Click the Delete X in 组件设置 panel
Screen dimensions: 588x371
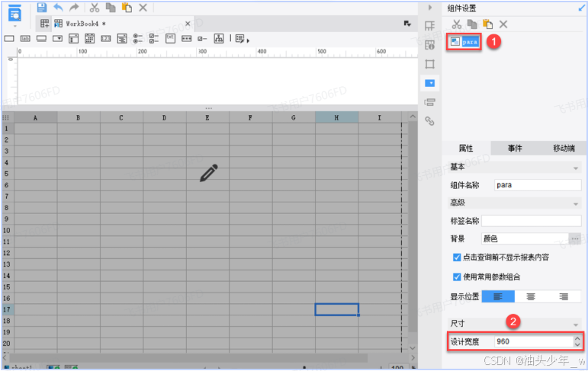[x=503, y=24]
